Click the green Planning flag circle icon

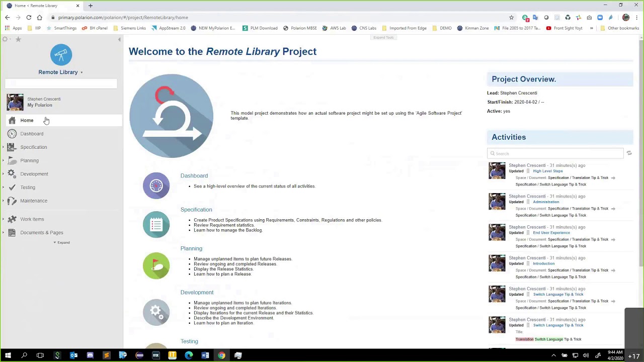(x=156, y=266)
